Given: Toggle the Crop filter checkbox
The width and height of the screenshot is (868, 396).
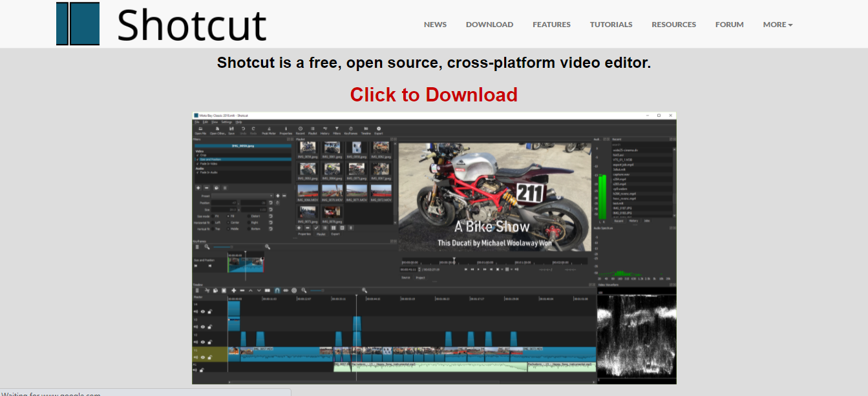Looking at the screenshot, I should [197, 155].
